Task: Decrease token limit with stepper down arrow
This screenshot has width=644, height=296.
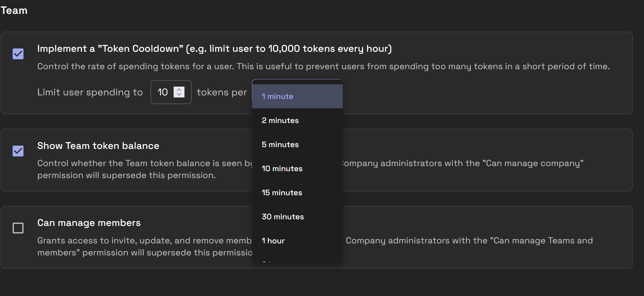Action: click(179, 95)
